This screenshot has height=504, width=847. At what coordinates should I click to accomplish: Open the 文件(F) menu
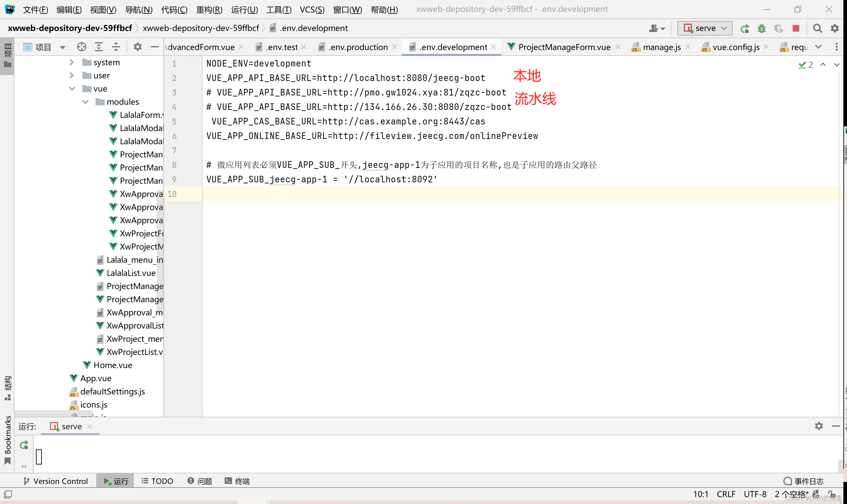[x=35, y=10]
